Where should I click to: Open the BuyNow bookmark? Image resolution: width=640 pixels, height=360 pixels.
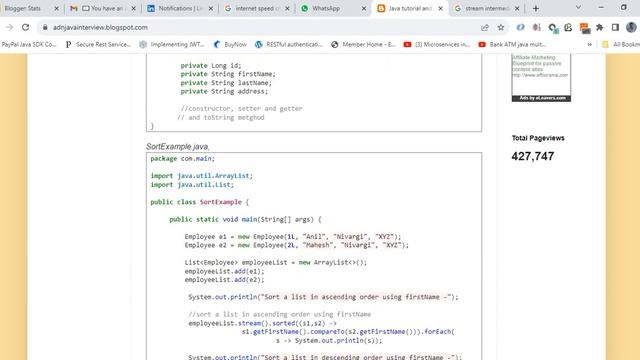[x=230, y=44]
